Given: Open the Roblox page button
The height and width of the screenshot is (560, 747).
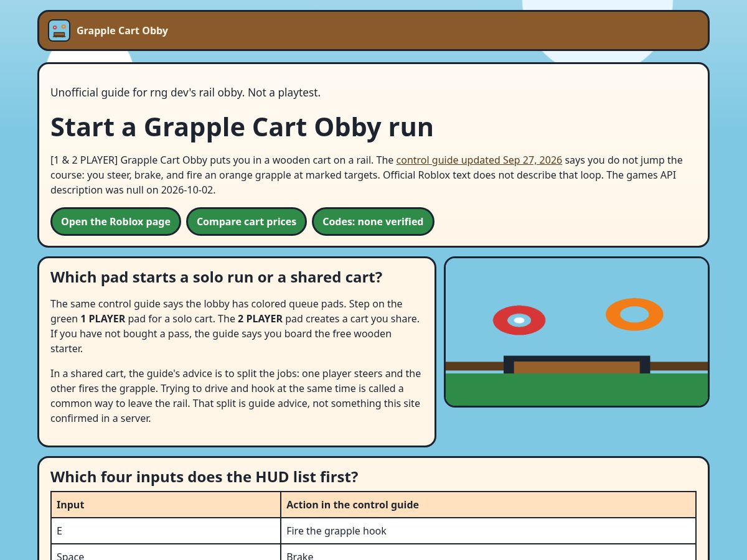Looking at the screenshot, I should click(x=116, y=222).
